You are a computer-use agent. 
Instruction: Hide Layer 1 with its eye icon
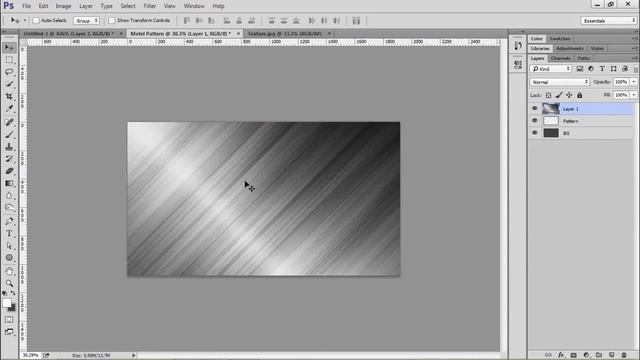pos(535,109)
